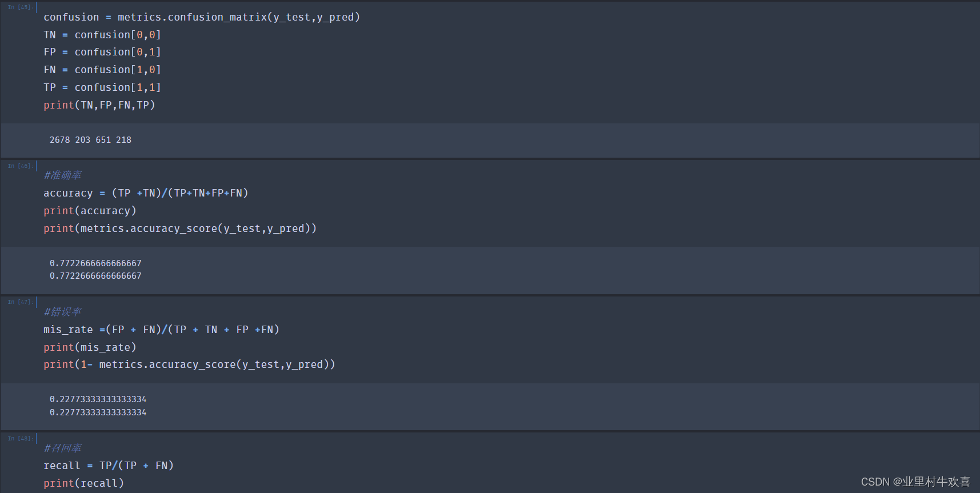Click the In [47] cell prompt
The height and width of the screenshot is (493, 980).
coord(19,302)
